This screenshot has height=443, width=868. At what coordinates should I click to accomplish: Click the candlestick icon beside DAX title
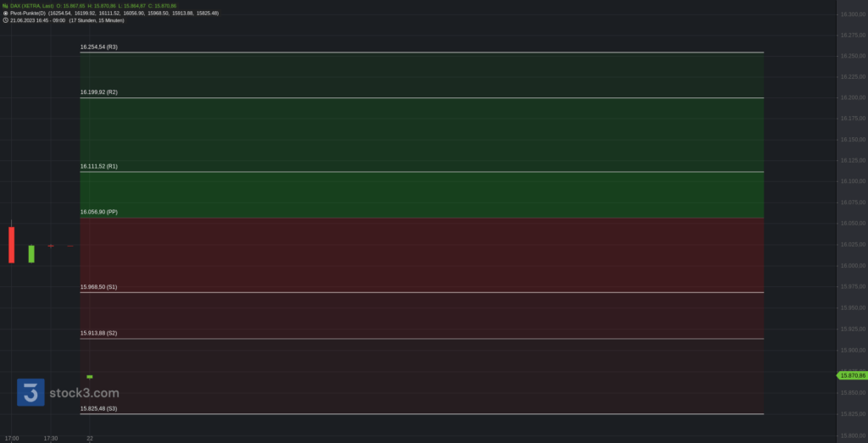tap(6, 6)
